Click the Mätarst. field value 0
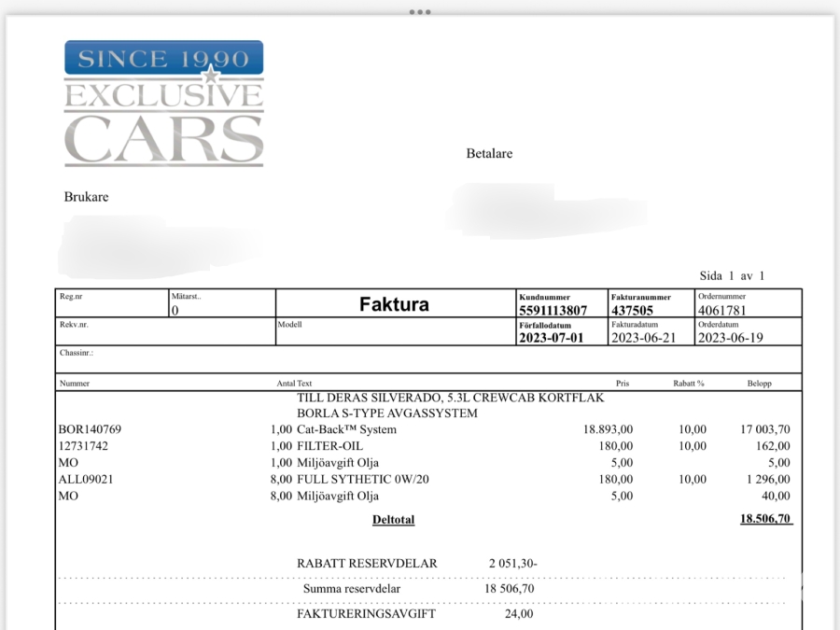840x630 pixels. click(175, 311)
